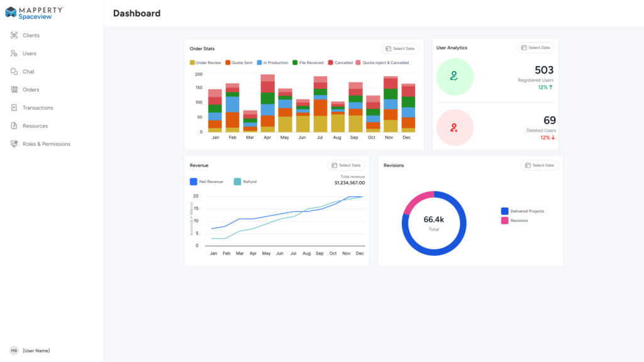
Task: Click the Roles & Permissions icon
Action: point(14,144)
